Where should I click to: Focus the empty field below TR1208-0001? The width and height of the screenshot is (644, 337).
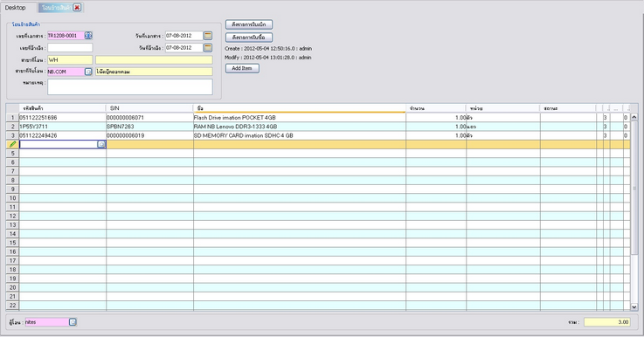pos(70,48)
